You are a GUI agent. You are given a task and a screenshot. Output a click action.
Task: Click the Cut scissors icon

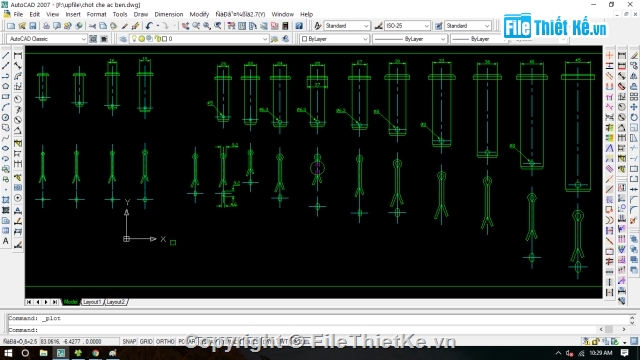pos(92,26)
